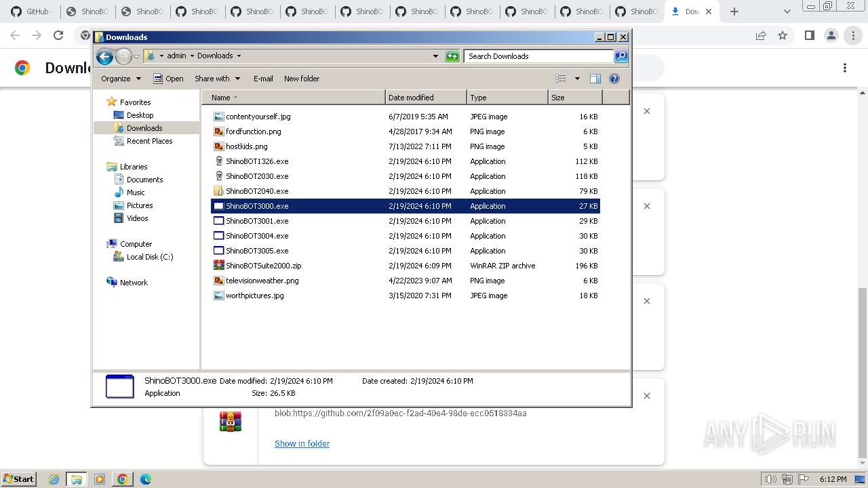
Task: Open the Music library
Action: coord(136,192)
